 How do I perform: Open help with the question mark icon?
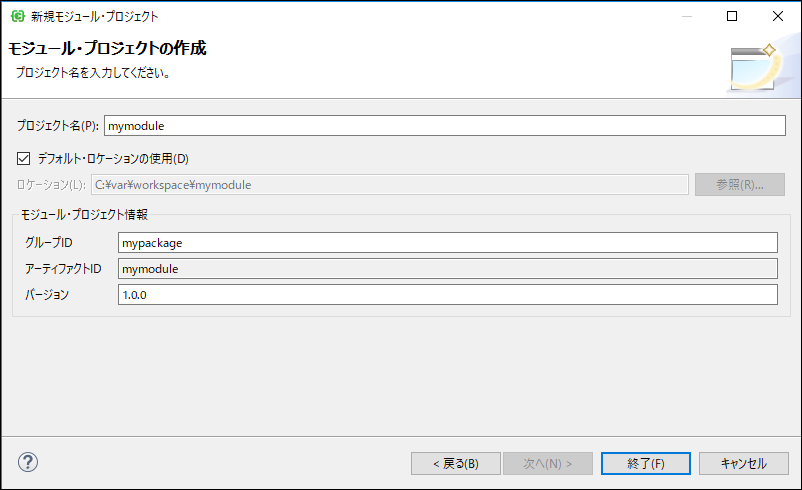point(28,462)
